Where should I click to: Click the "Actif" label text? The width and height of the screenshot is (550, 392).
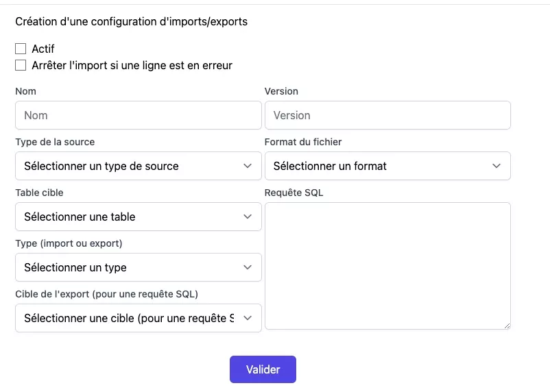point(43,49)
